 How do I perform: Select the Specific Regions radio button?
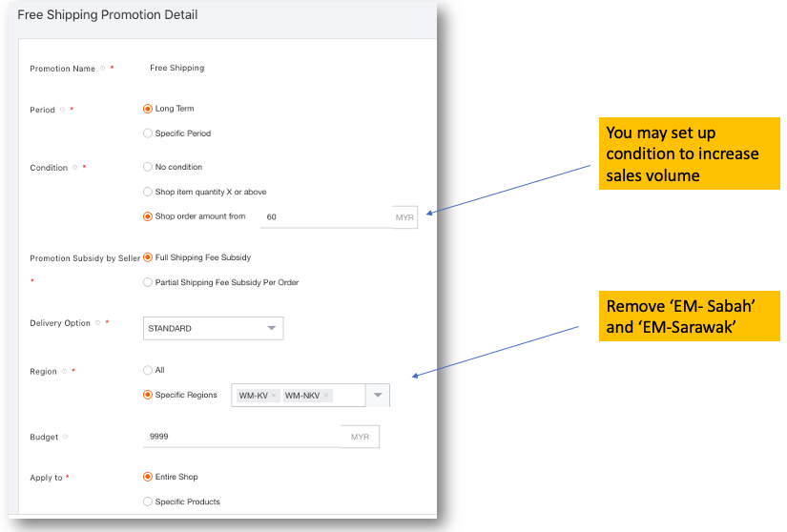tap(148, 395)
